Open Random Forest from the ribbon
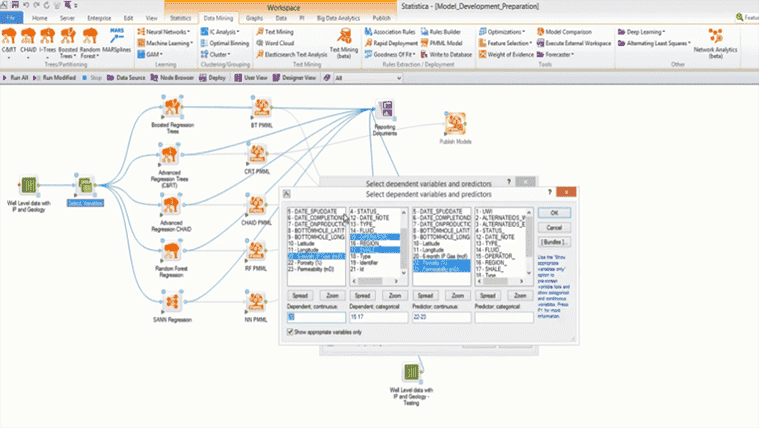 pyautogui.click(x=90, y=43)
